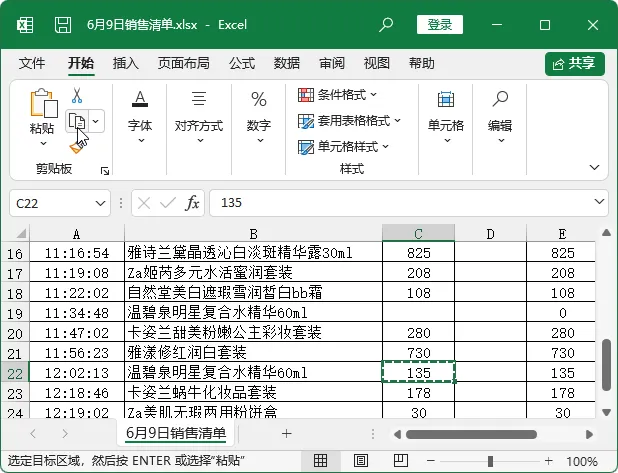Click the Copy icon

click(x=76, y=121)
